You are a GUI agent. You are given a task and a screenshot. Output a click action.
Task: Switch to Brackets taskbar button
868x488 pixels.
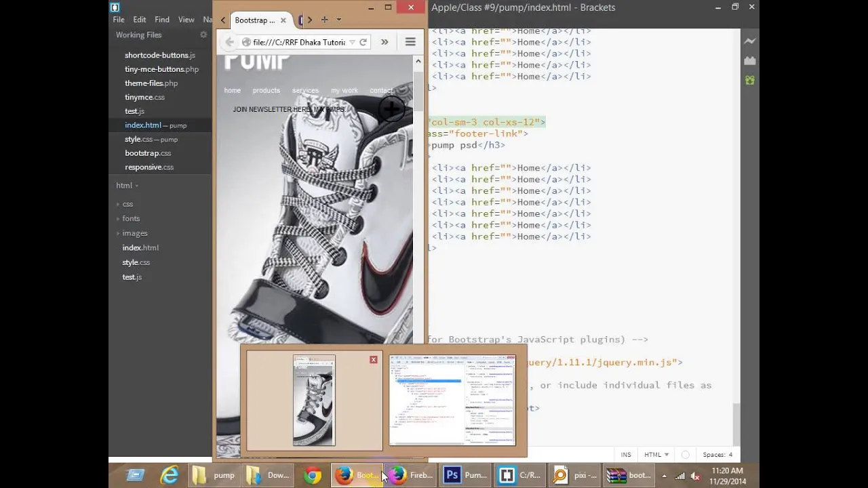pyautogui.click(x=519, y=475)
